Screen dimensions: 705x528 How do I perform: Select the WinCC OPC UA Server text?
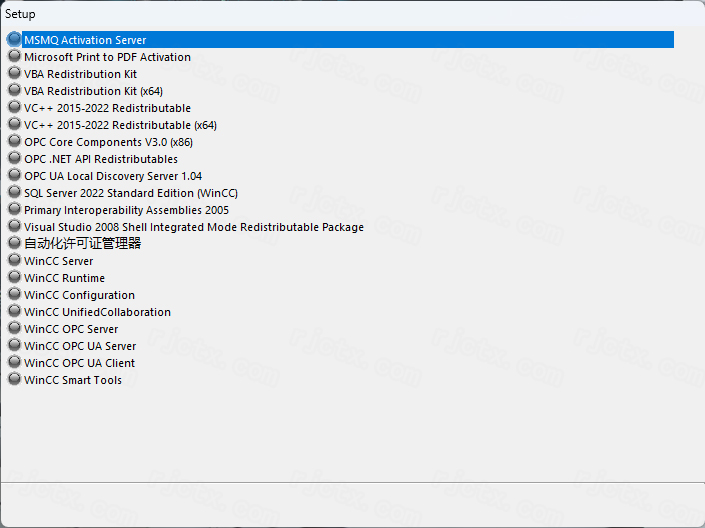pyautogui.click(x=80, y=346)
